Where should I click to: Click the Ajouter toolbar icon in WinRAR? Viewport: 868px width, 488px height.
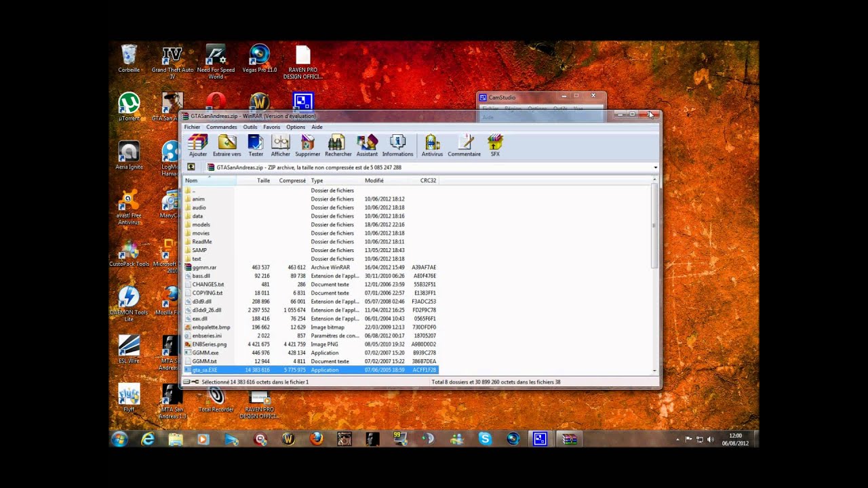tap(198, 146)
